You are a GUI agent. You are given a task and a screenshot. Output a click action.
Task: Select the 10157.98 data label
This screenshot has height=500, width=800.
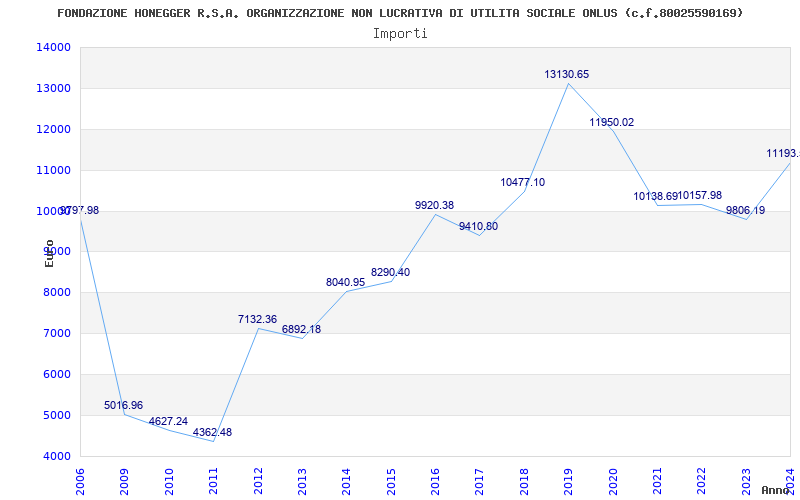[700, 196]
